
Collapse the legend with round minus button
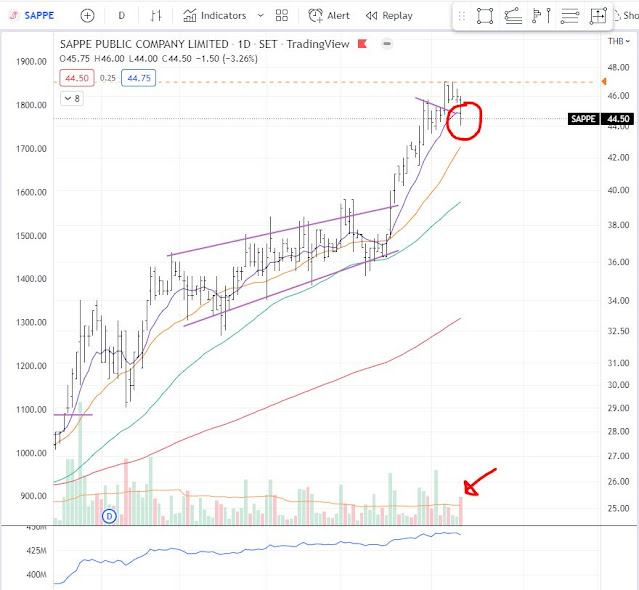387,44
